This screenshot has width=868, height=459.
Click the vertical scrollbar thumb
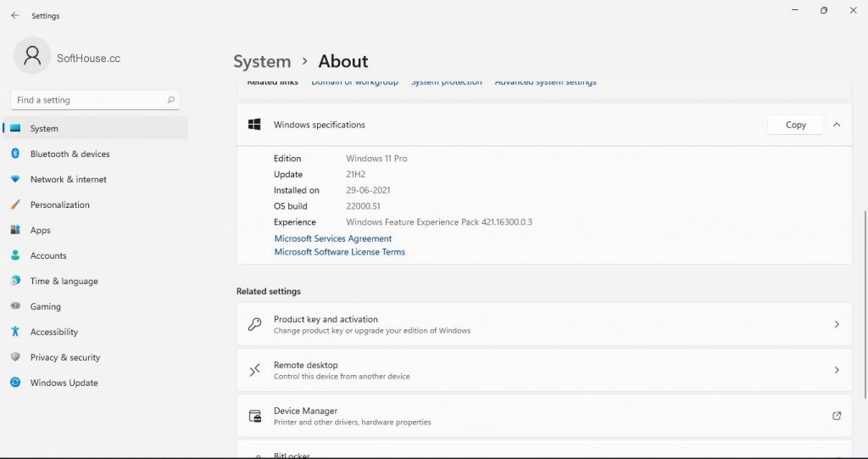(865, 304)
